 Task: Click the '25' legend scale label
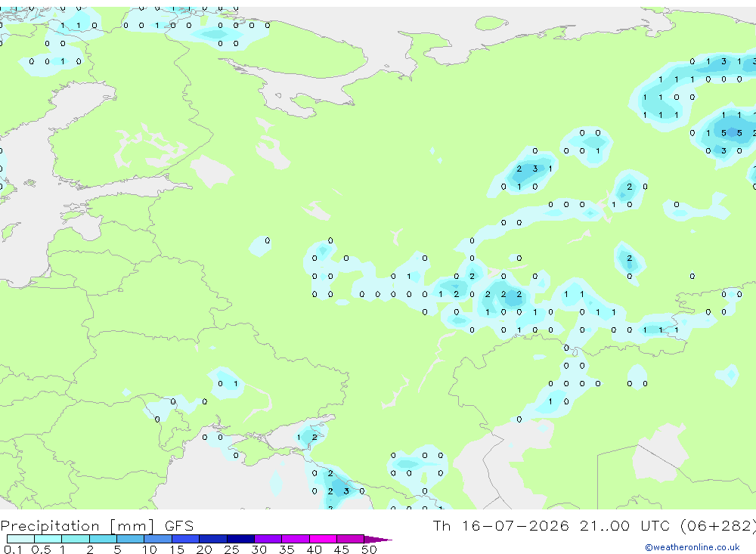click(232, 549)
